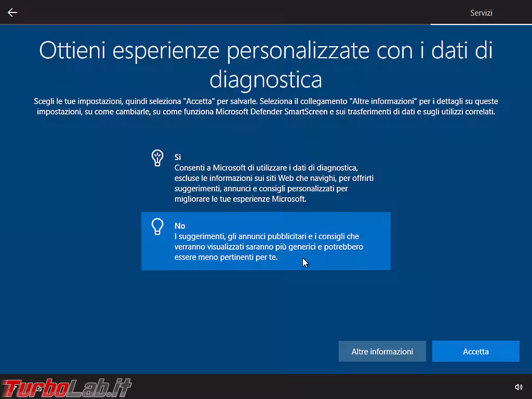The height and width of the screenshot is (399, 532).
Task: Click the "Consenti a Microsoft" description text
Action: tap(266, 168)
